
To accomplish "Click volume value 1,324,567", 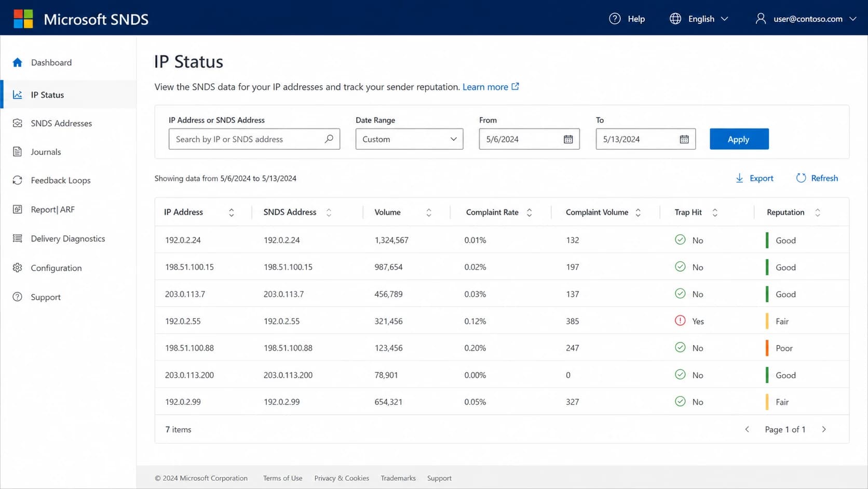I will 391,240.
